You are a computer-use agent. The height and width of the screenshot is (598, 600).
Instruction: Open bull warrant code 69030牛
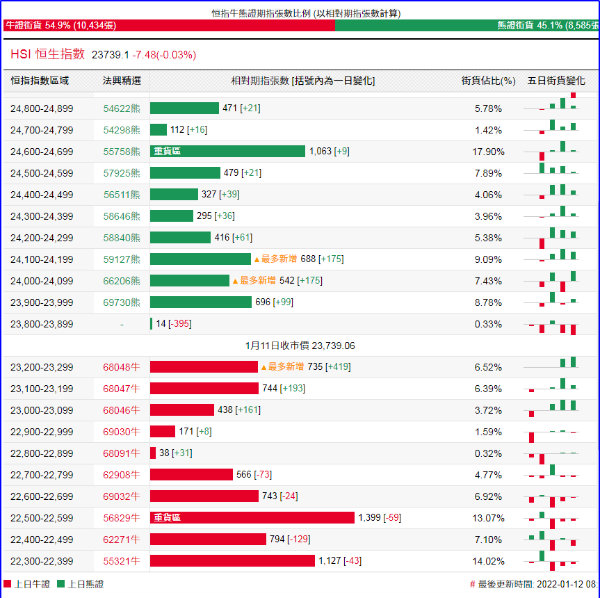tap(122, 432)
